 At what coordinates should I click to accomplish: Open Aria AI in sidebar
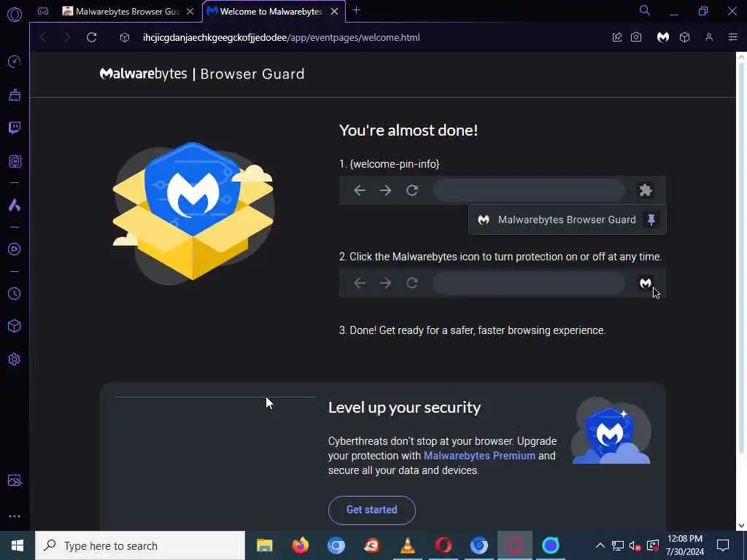click(x=15, y=205)
